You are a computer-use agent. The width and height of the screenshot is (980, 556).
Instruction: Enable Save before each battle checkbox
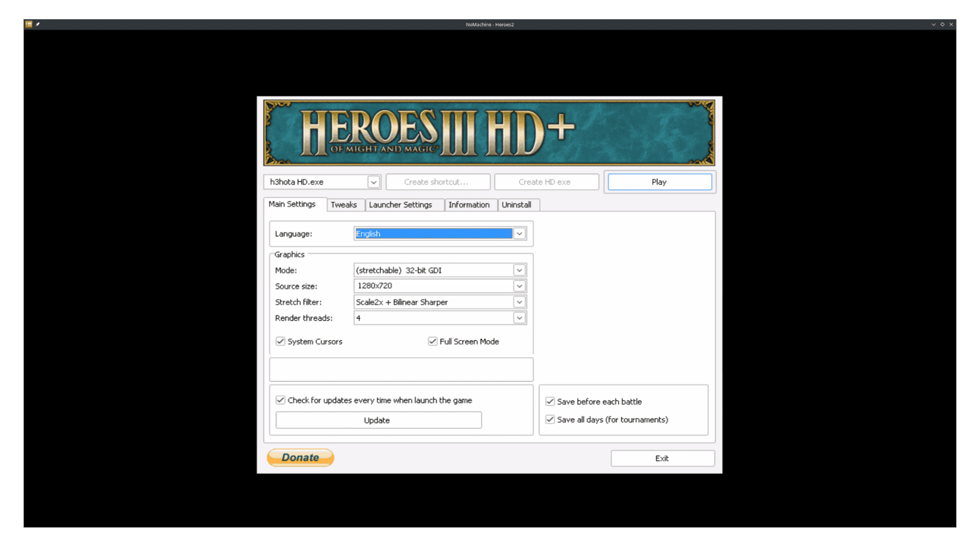[x=551, y=401]
